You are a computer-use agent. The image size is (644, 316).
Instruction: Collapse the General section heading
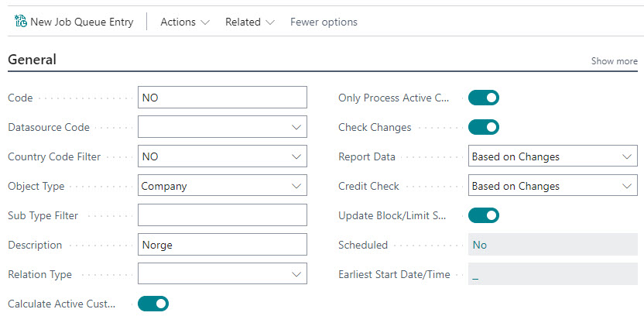(32, 60)
